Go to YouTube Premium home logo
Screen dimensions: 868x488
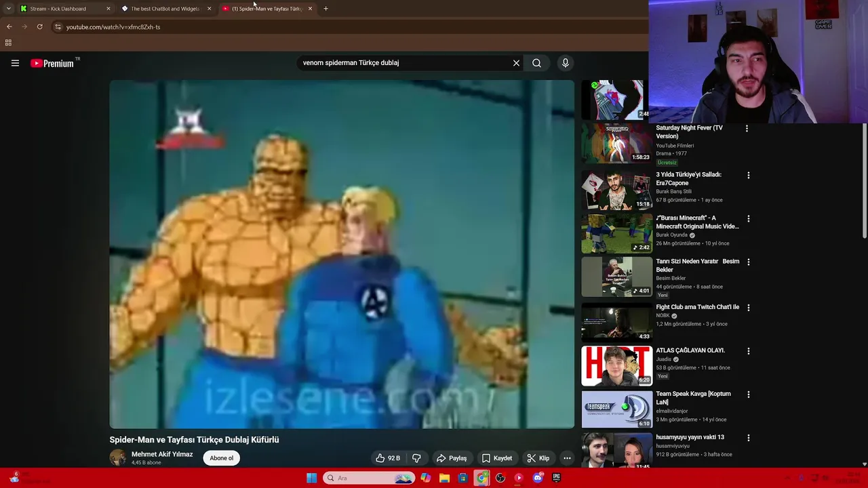coord(53,63)
